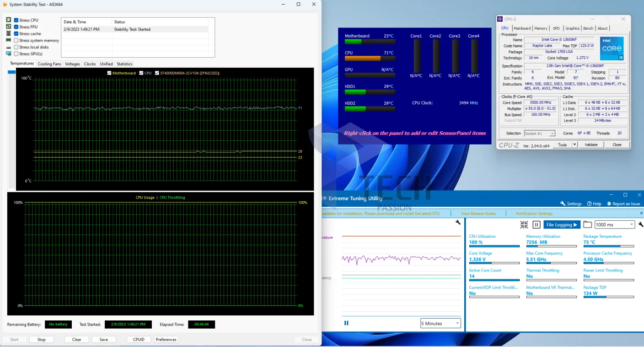
Task: Switch to the Cooling Fans tab
Action: [x=49, y=64]
